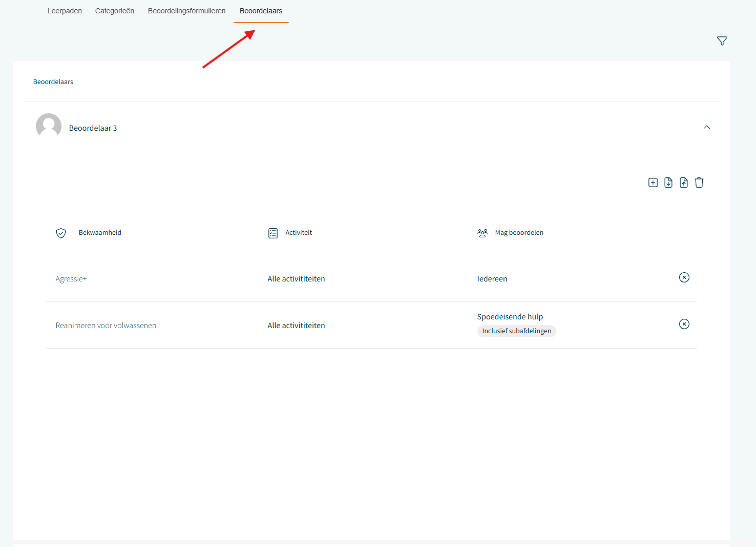Open the Categorieën tab
The image size is (756, 547).
click(115, 11)
